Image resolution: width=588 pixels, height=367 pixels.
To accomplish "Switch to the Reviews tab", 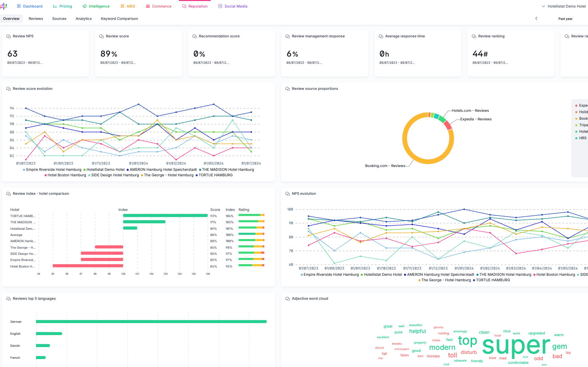I will click(x=36, y=19).
